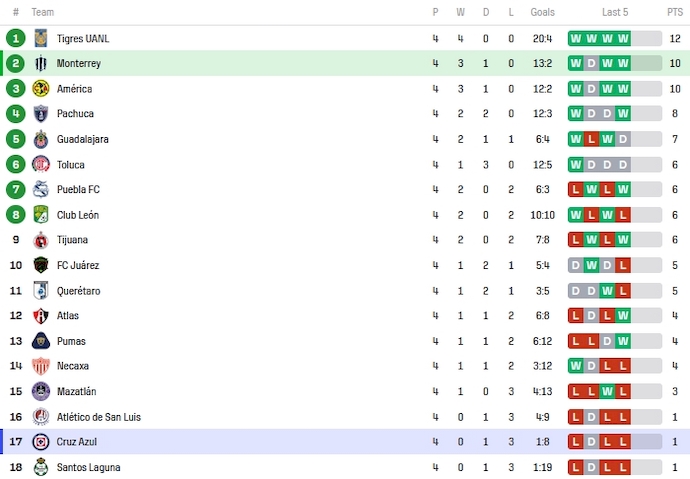Click the Tigres UANL club crest
The height and width of the screenshot is (479, 690).
coord(41,38)
